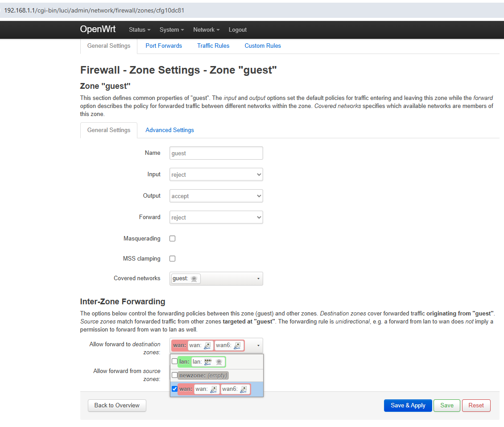Click the Name input field
Screen dimensions: 504x427
point(216,153)
